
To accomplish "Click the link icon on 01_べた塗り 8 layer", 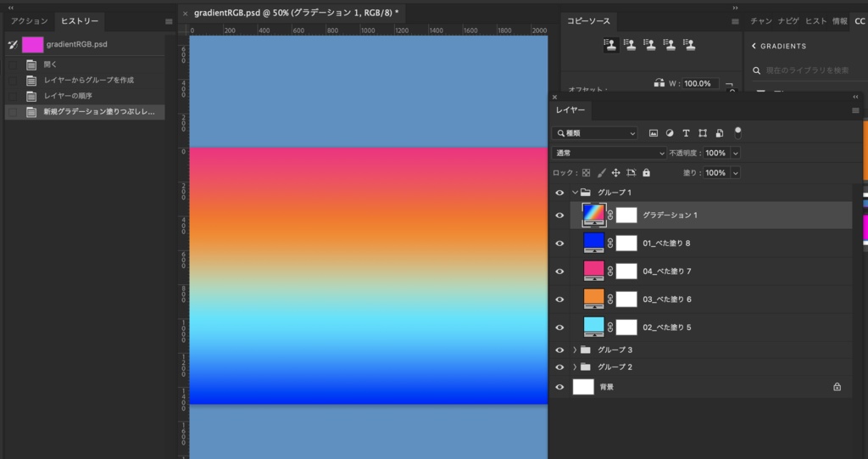I will tap(610, 243).
